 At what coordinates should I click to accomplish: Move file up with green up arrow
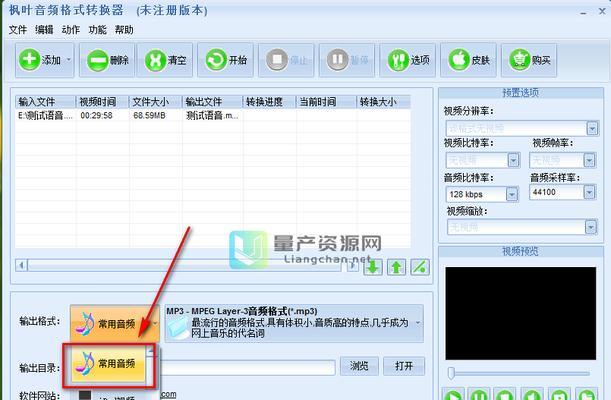396,267
